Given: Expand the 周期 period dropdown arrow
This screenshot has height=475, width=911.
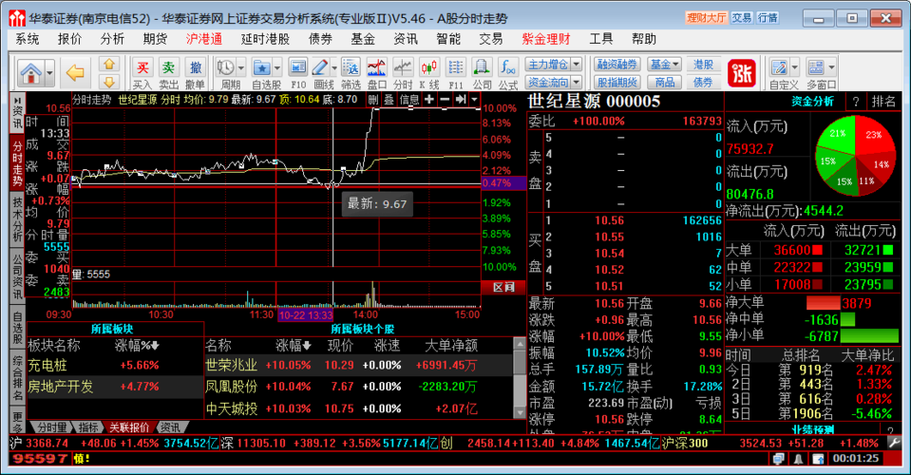Looking at the screenshot, I should coord(241,67).
